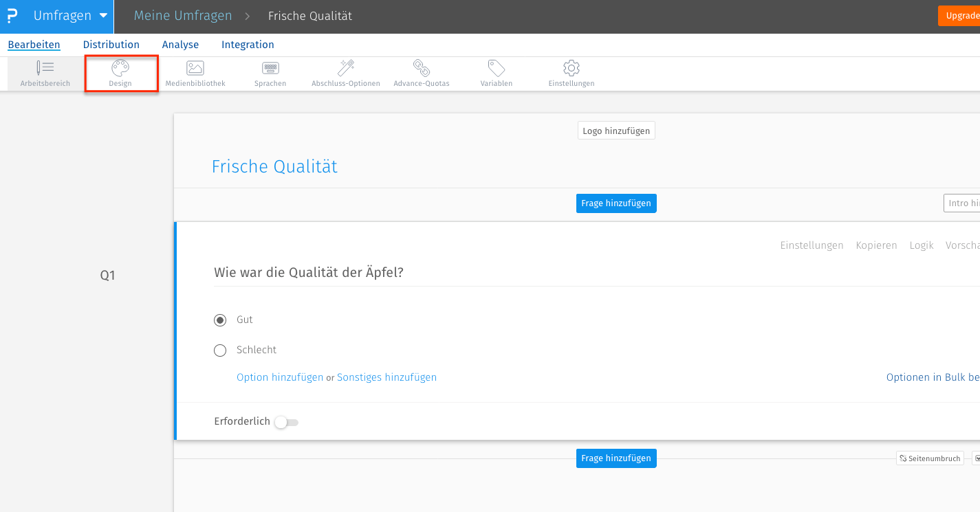Open the Medienbibliothek
Viewport: 980px width, 512px height.
[195, 74]
